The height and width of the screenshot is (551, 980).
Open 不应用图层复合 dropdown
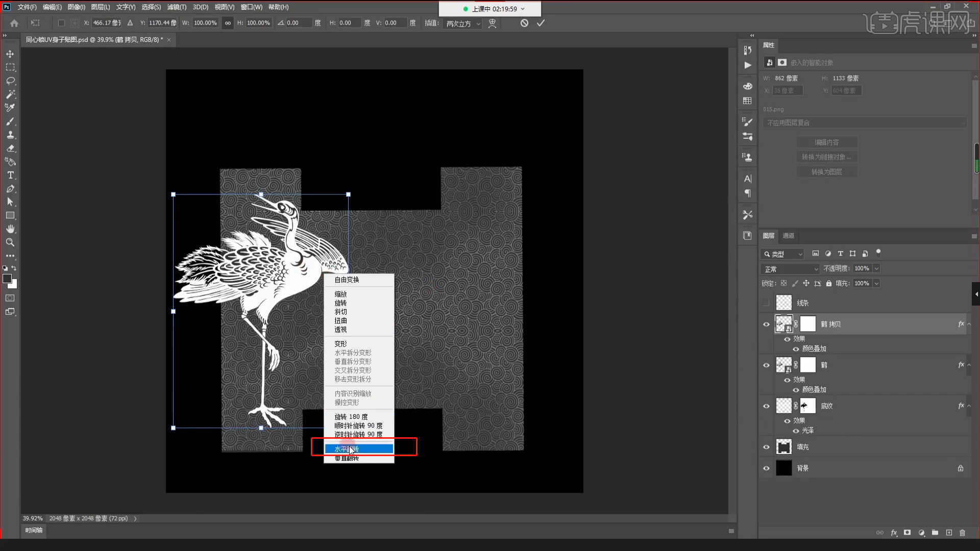click(866, 123)
